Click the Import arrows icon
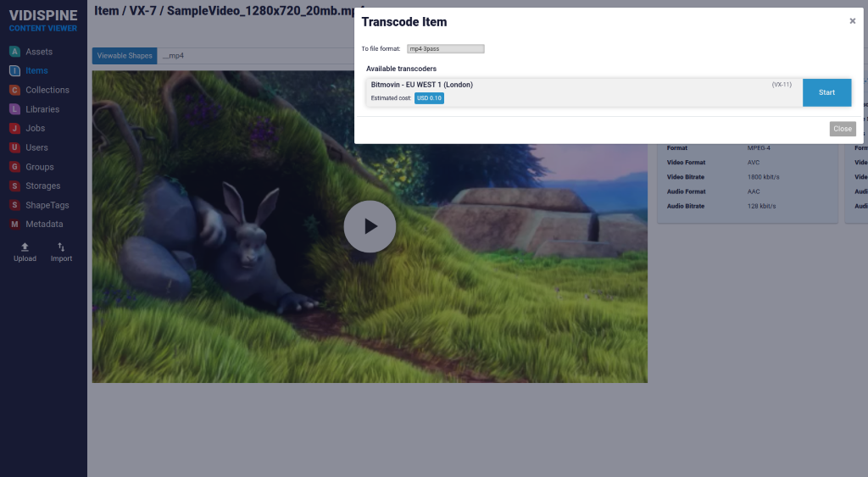The height and width of the screenshot is (477, 868). pyautogui.click(x=61, y=247)
